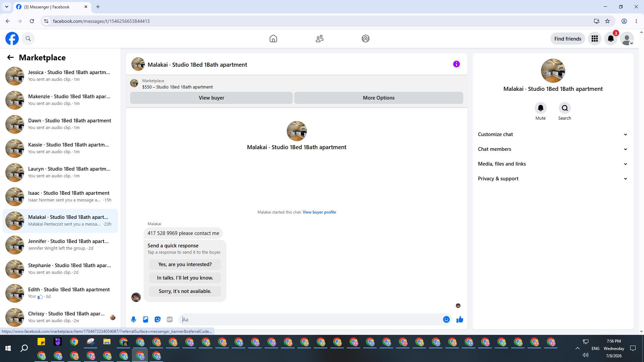Screen dimensions: 644x362
Task: Bookmark this page with the star icon
Action: click(607, 21)
